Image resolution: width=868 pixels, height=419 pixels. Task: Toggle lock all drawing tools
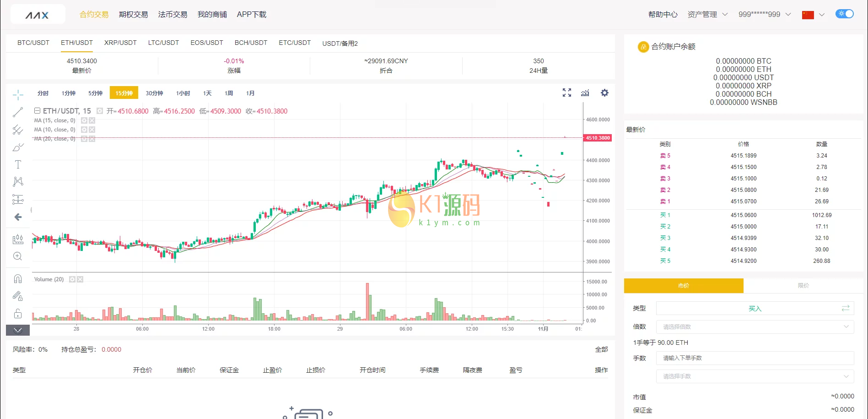(18, 313)
